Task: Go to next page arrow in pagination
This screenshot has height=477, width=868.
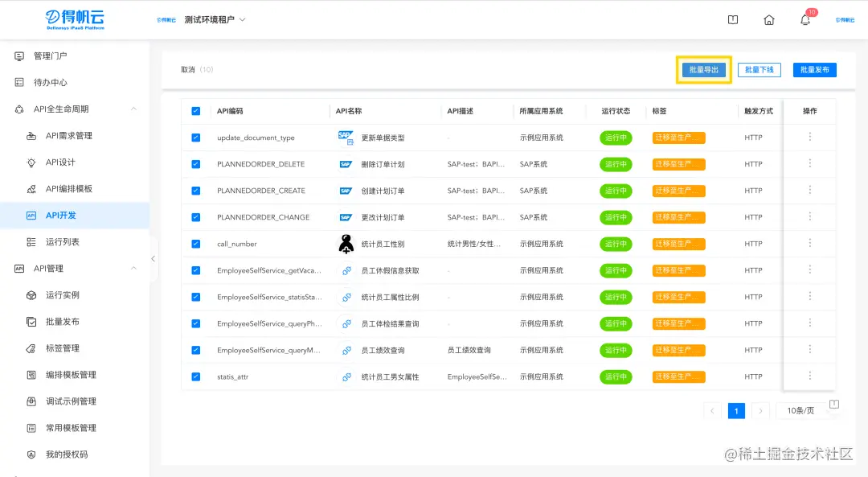Action: pyautogui.click(x=760, y=411)
